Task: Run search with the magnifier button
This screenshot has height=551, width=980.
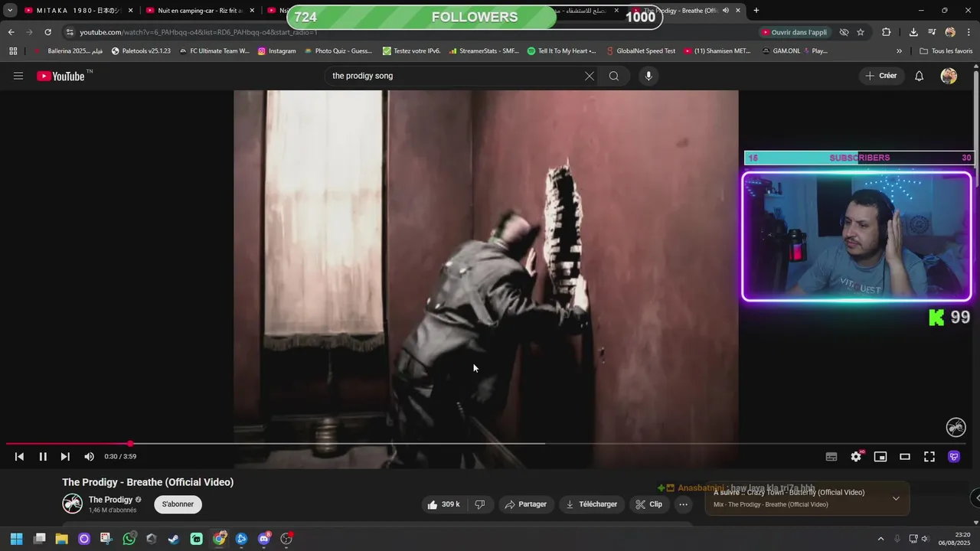Action: pos(614,76)
